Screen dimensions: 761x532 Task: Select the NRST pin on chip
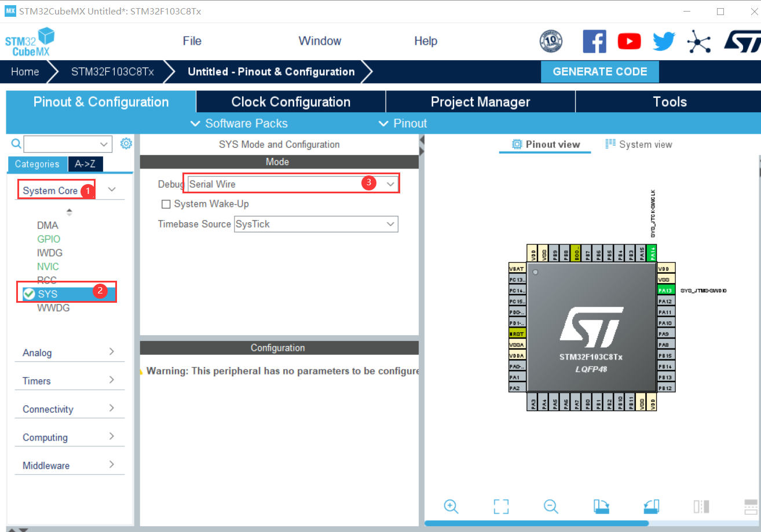tap(517, 334)
